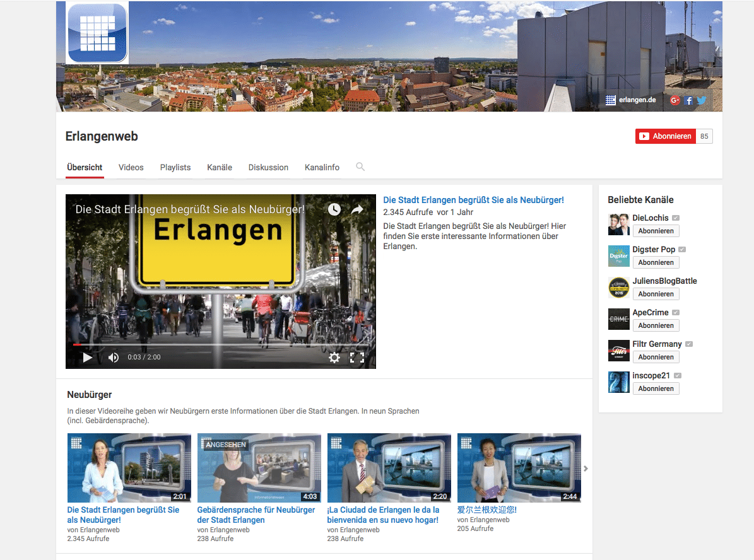This screenshot has width=754, height=560.
Task: Open the Filtr Germany channel avatar
Action: [619, 351]
